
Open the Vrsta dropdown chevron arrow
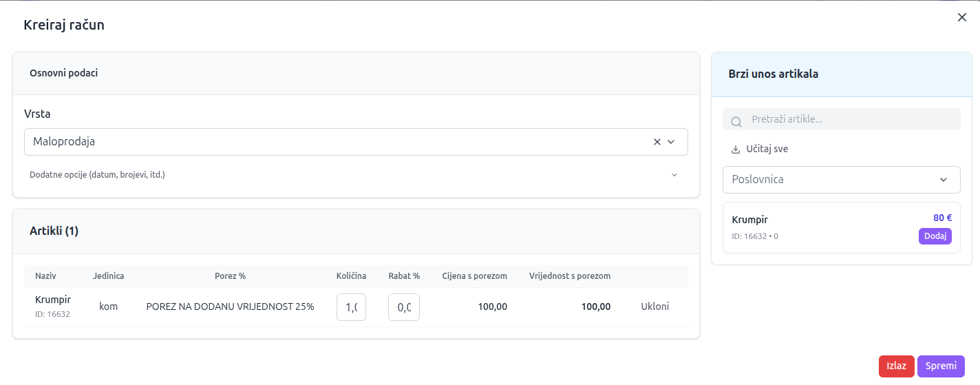[x=672, y=142]
